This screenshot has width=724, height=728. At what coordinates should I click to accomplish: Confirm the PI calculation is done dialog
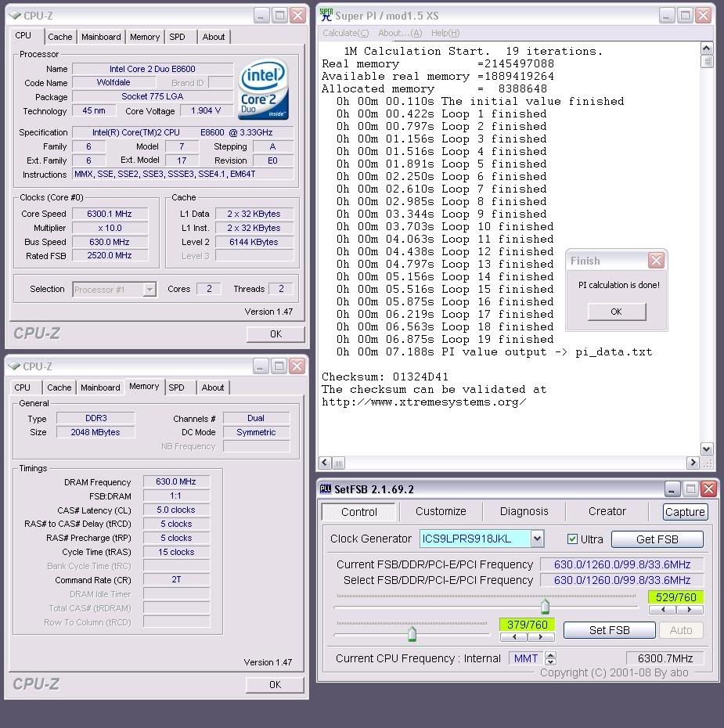pyautogui.click(x=616, y=312)
